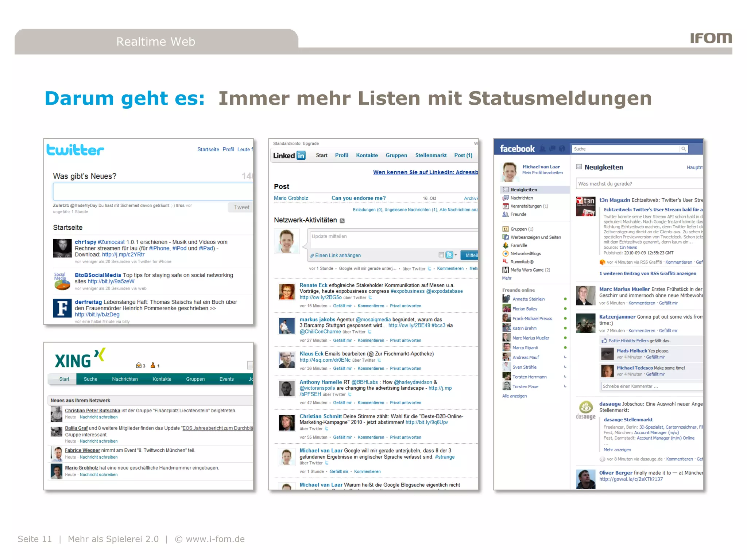Click 'Mehr anzeigen' in dasauge post

click(x=617, y=450)
